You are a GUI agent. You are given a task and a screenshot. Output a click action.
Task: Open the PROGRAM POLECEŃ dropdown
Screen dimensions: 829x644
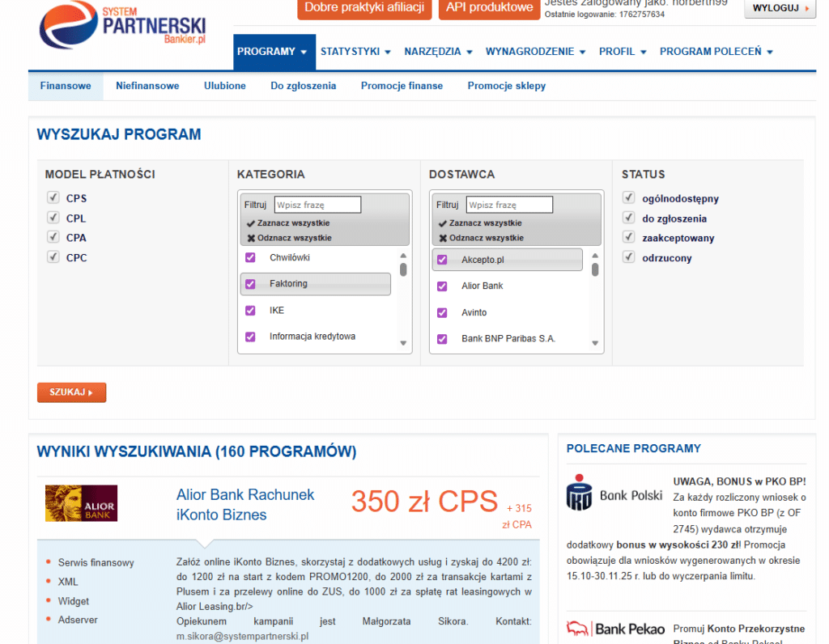[716, 51]
